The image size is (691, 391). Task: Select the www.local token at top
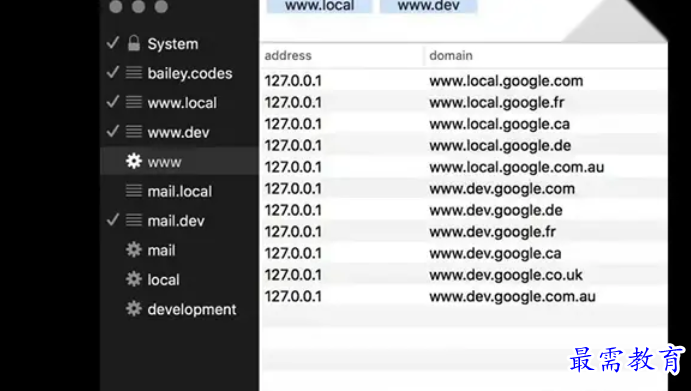pos(319,6)
